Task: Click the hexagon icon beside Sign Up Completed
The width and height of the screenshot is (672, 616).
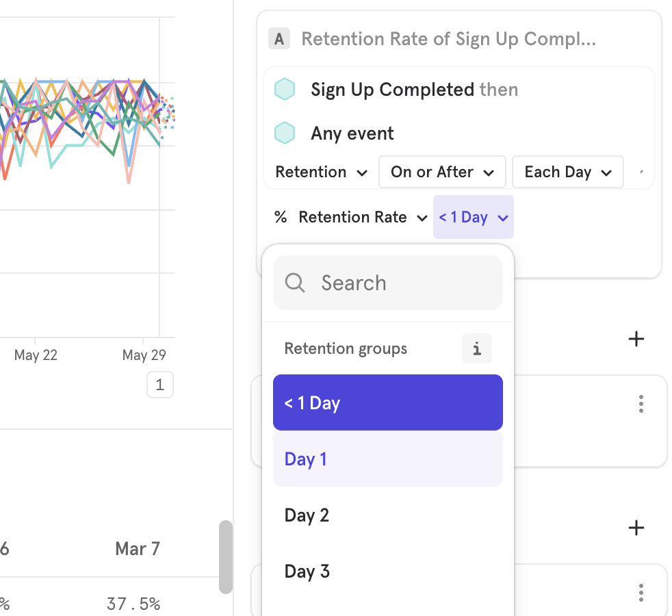Action: [285, 89]
